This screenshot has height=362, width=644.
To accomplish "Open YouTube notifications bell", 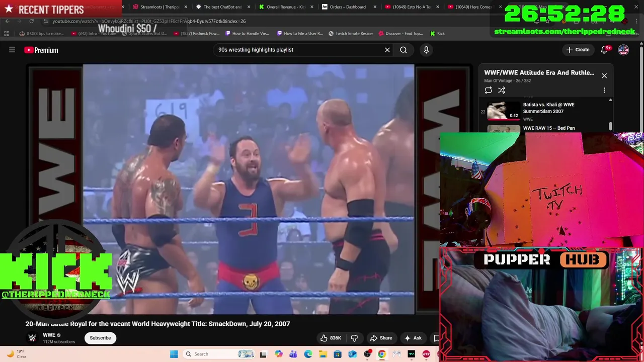I will tap(605, 50).
